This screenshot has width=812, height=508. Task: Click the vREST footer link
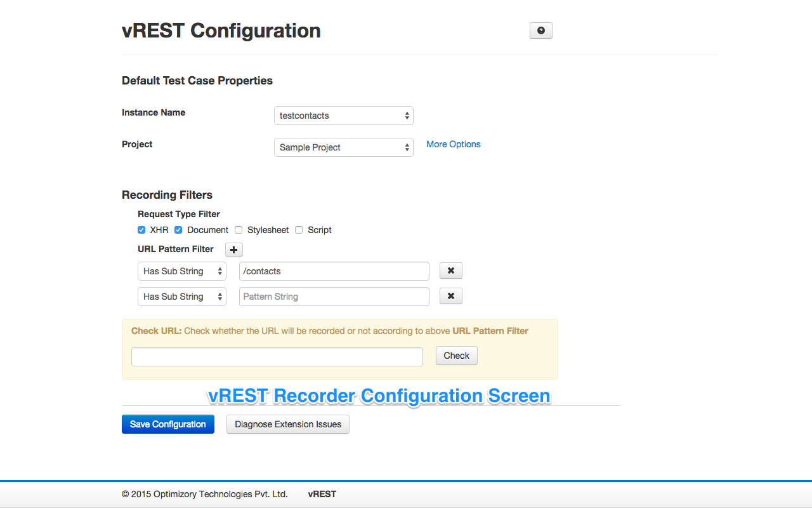[x=322, y=494]
